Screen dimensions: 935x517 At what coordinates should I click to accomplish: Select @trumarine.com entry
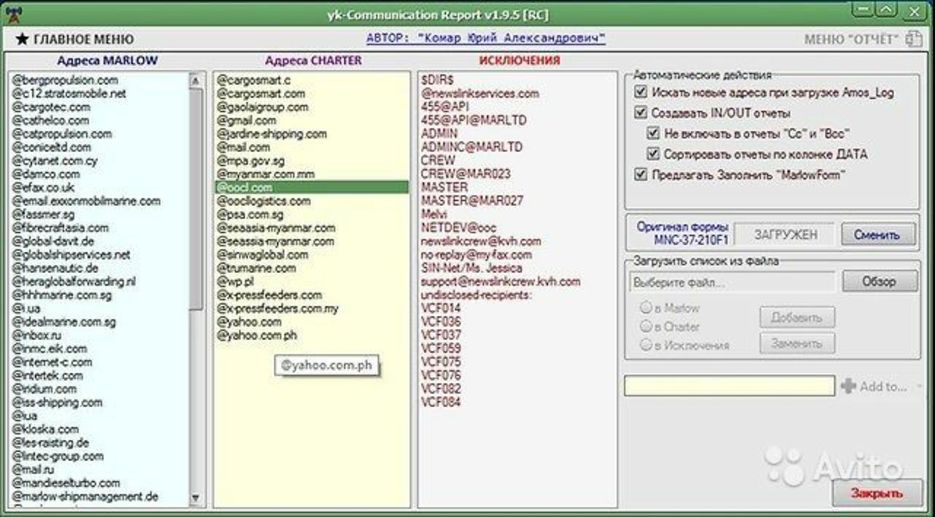[256, 268]
